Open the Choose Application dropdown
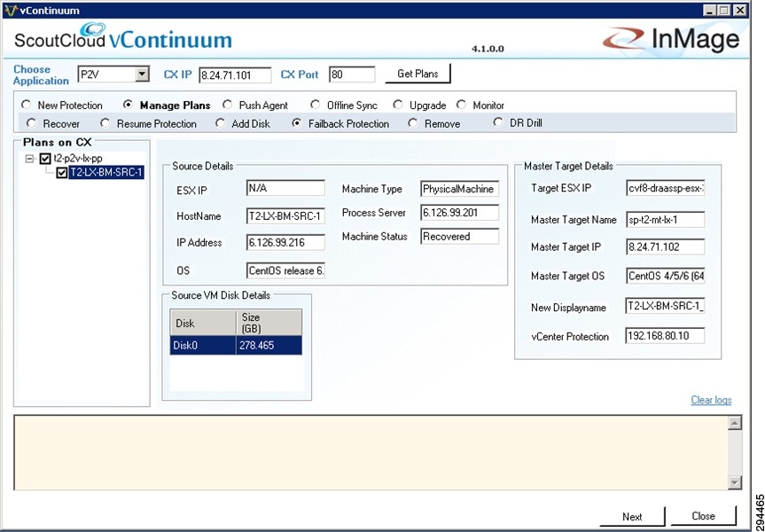 coord(142,74)
